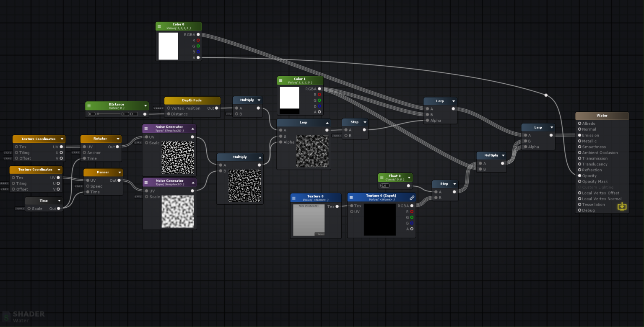Image resolution: width=644 pixels, height=327 pixels.
Task: Click the blue B output port of Color 0
Action: (198, 52)
